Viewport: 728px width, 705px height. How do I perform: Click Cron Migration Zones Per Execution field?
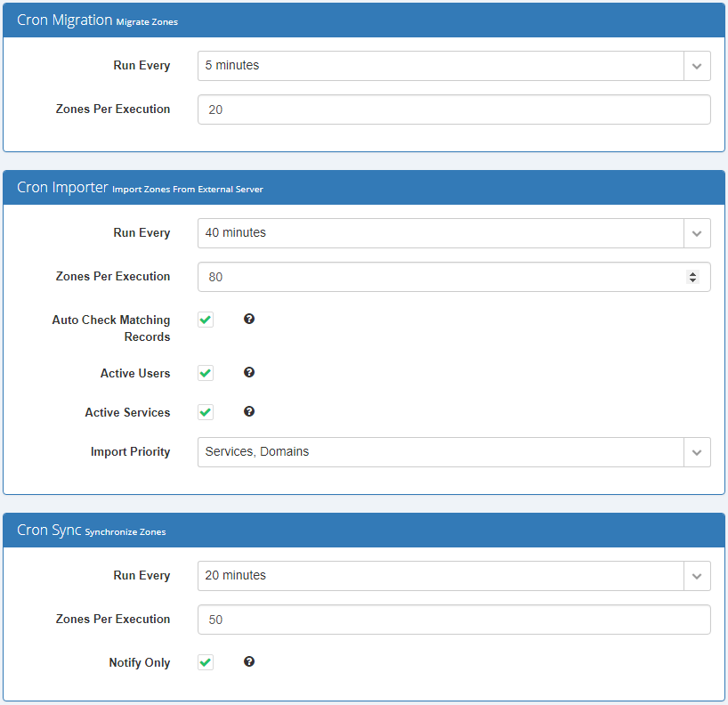click(x=454, y=109)
